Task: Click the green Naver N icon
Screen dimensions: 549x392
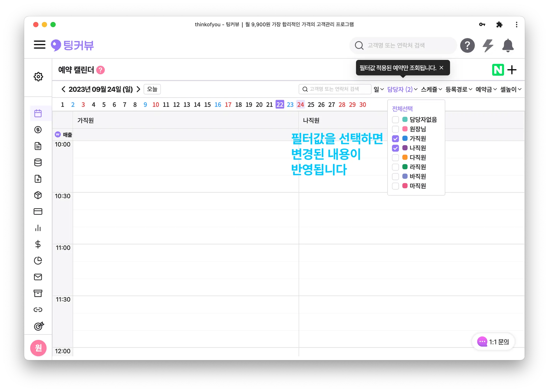Action: pyautogui.click(x=498, y=70)
